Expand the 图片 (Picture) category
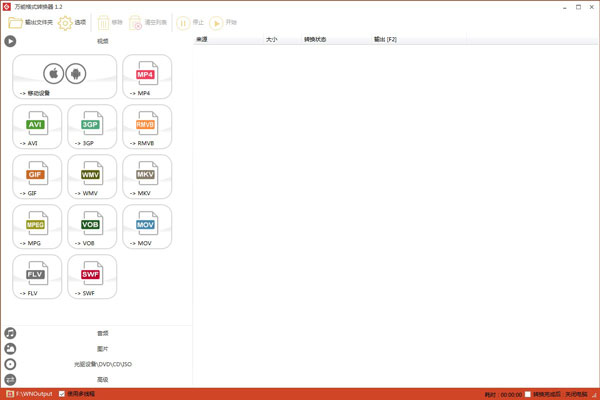 [x=102, y=349]
